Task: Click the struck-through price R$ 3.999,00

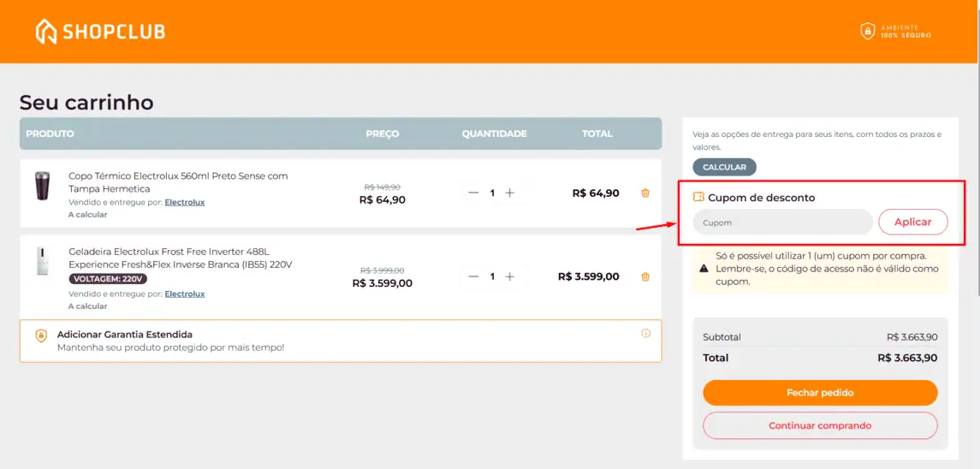Action: (383, 270)
